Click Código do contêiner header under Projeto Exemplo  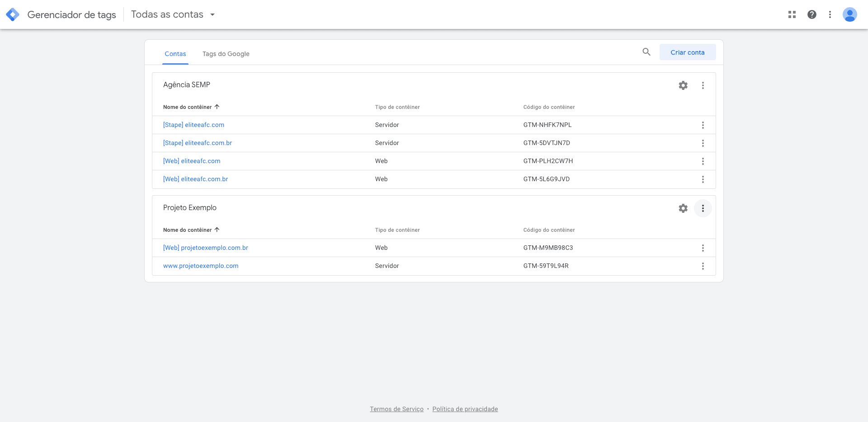pyautogui.click(x=549, y=230)
